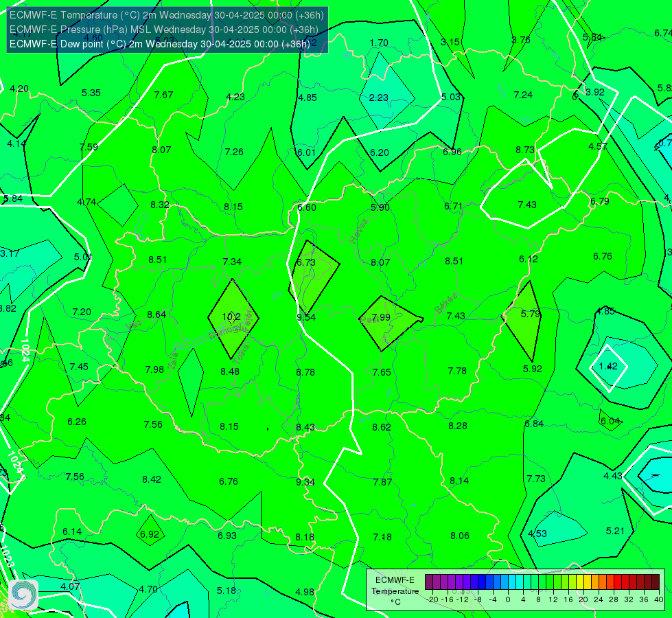672x618 pixels.
Task: Click the dark red legend swatch above 40
Action: (656, 582)
